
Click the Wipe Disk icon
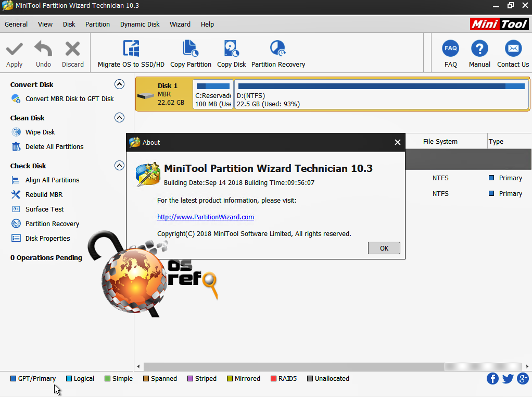pyautogui.click(x=16, y=132)
